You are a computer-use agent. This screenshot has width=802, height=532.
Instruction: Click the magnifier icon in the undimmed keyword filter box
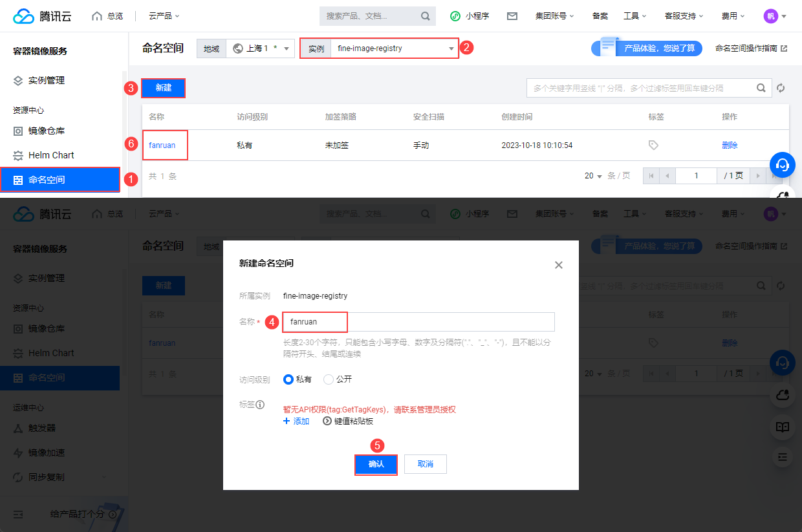761,88
